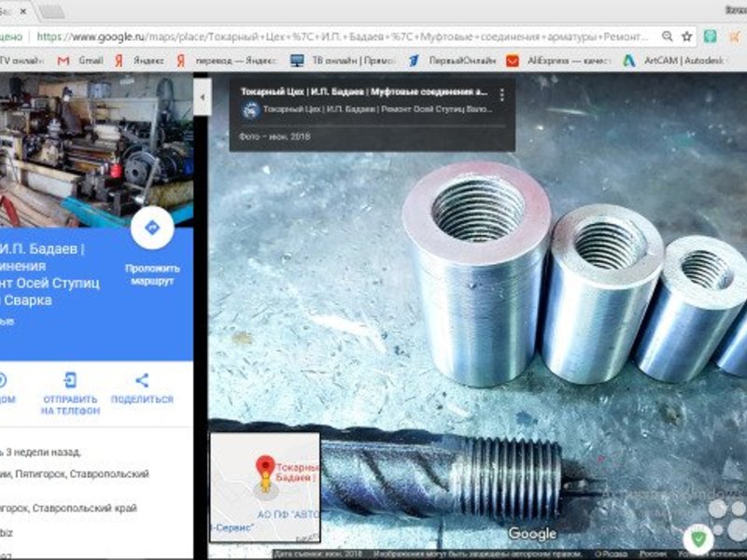Click the shopping cart extension icon
The width and height of the screenshot is (747, 560).
point(733,36)
